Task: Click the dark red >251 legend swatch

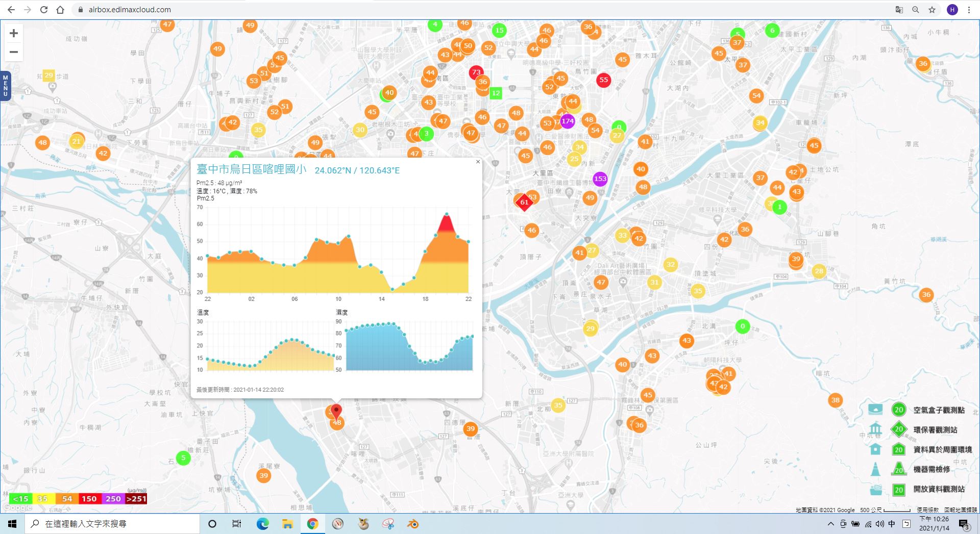Action: click(136, 499)
